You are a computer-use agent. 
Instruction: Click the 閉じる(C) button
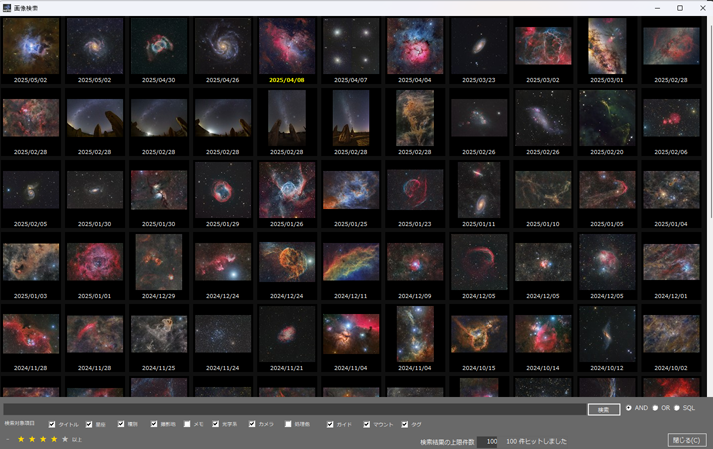click(x=687, y=440)
